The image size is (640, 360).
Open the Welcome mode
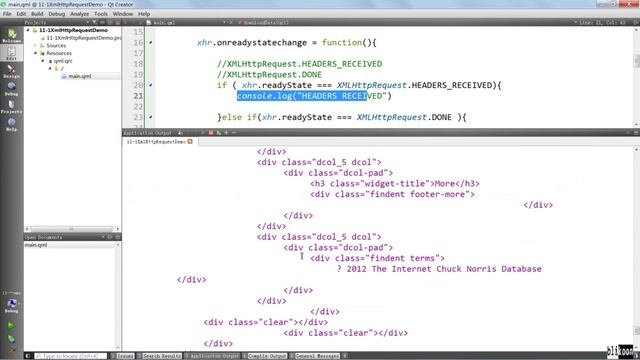tap(11, 36)
